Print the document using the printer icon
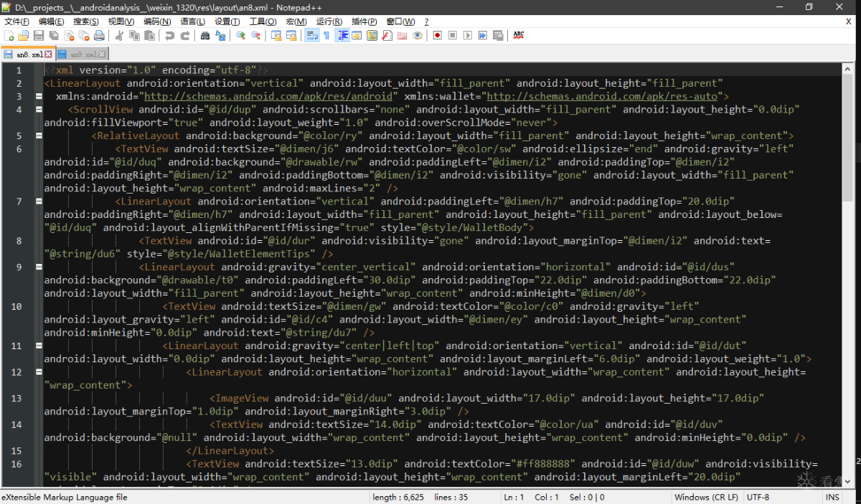Viewport: 861px width, 504px height. click(100, 35)
